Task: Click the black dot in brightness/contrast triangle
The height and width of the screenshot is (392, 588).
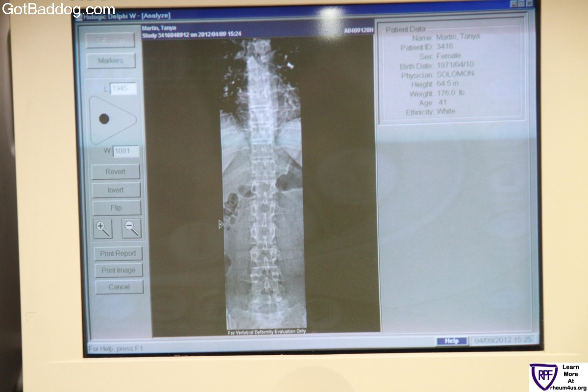Action: 104,119
